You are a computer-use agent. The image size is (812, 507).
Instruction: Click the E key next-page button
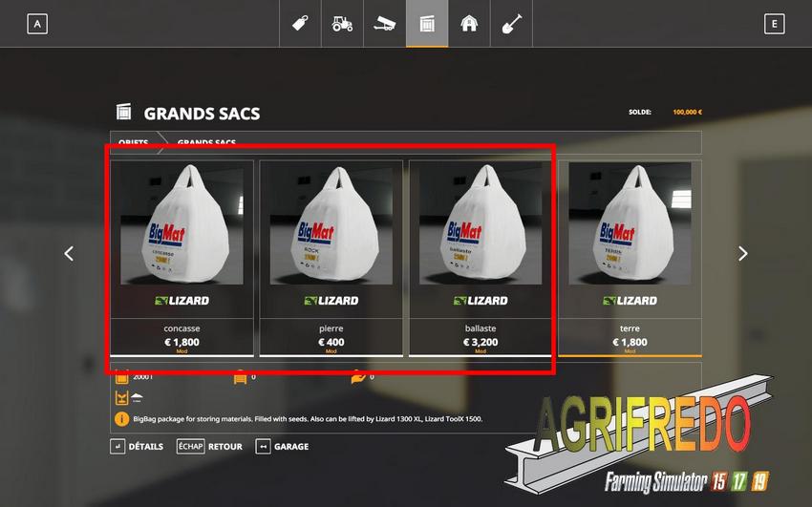click(774, 24)
